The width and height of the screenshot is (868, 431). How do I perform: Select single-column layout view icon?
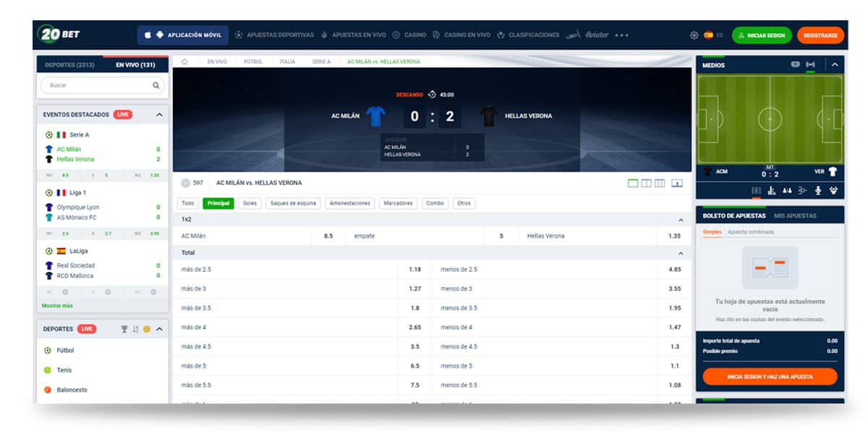[634, 183]
